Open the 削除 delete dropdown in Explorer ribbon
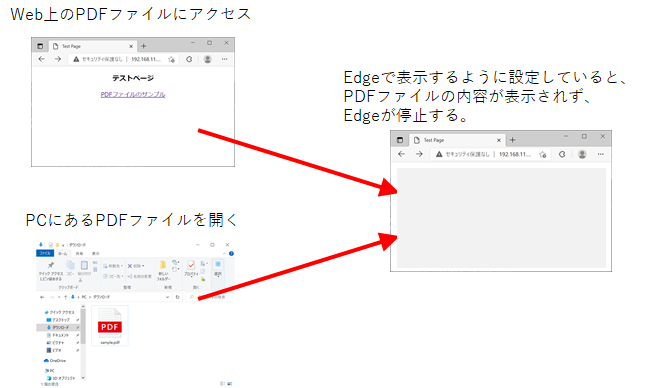 tap(136, 266)
